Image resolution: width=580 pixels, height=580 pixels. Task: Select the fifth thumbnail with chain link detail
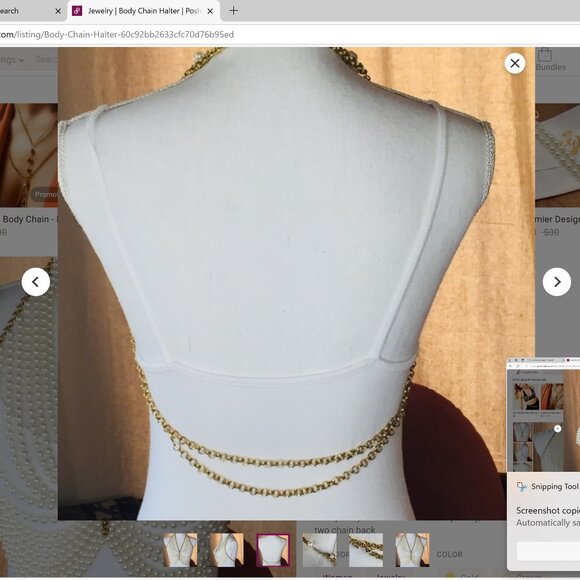click(x=366, y=549)
